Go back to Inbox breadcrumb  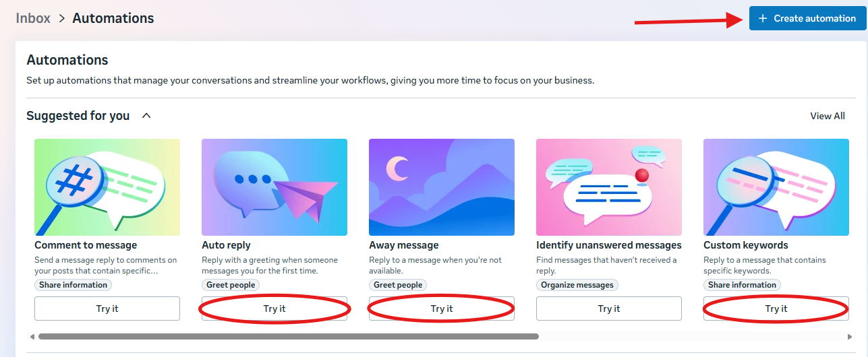point(33,18)
